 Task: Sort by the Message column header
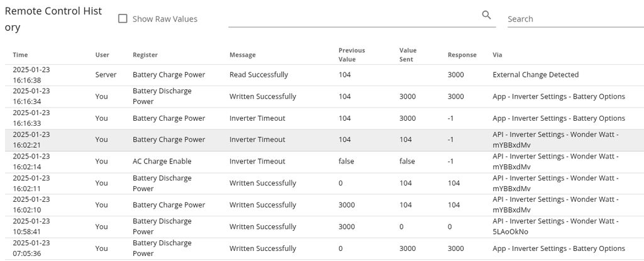(243, 55)
